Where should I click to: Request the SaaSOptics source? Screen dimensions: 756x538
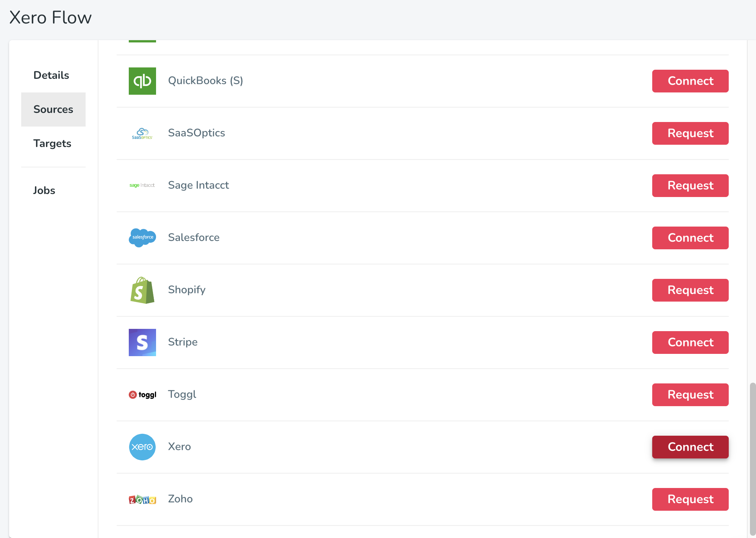[690, 133]
